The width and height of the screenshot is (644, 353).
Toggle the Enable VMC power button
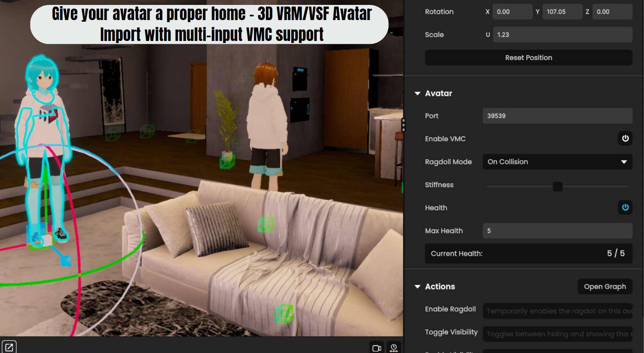click(x=625, y=138)
